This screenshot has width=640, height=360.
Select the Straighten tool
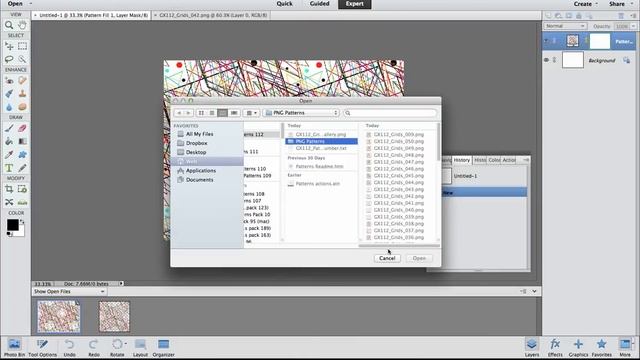click(22, 202)
